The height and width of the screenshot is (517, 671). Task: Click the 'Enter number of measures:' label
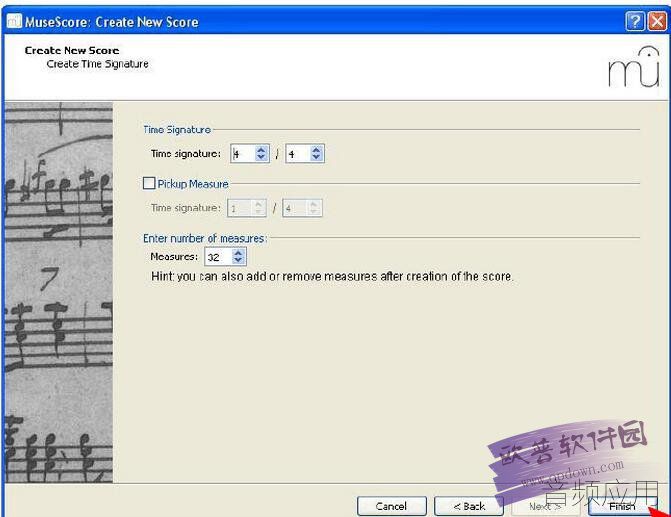tap(205, 238)
